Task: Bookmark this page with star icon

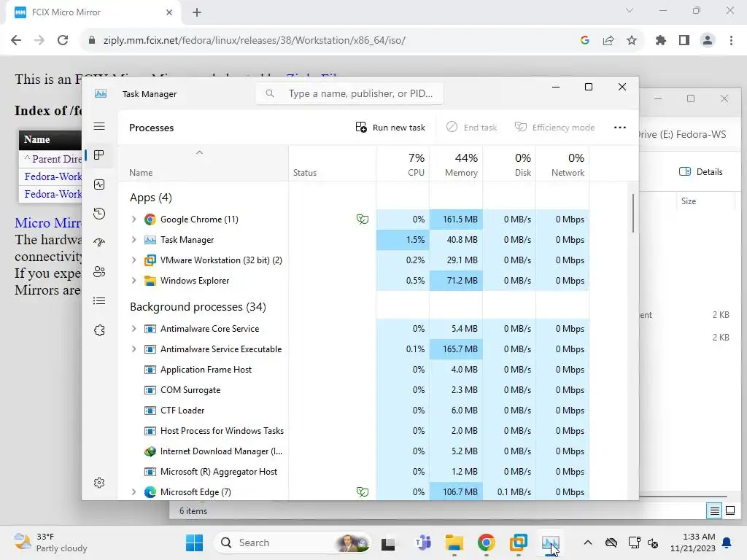Action: 632,41
